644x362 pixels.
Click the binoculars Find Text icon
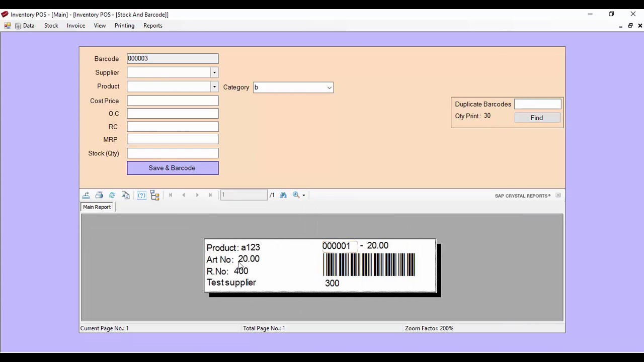[283, 195]
